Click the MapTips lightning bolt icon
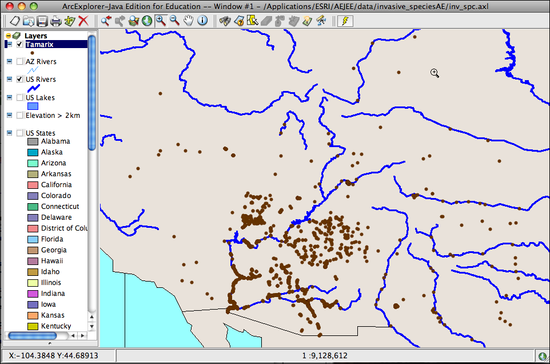 click(x=345, y=21)
